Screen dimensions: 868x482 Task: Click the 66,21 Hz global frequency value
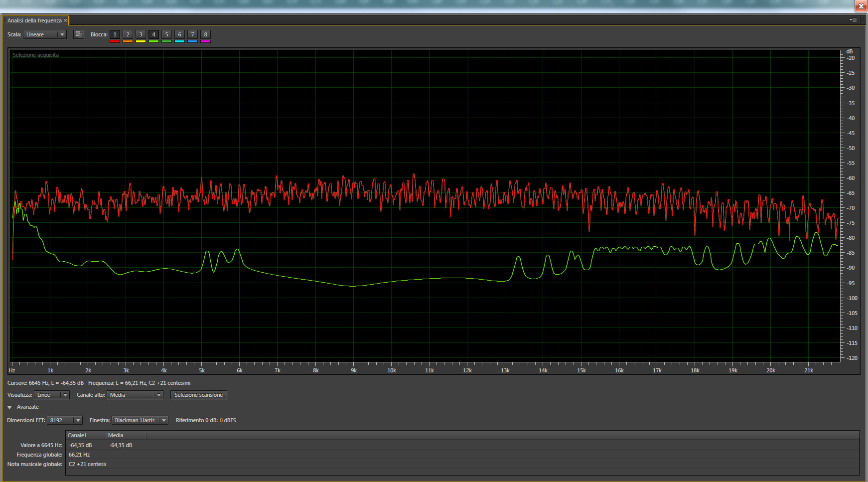(x=79, y=455)
